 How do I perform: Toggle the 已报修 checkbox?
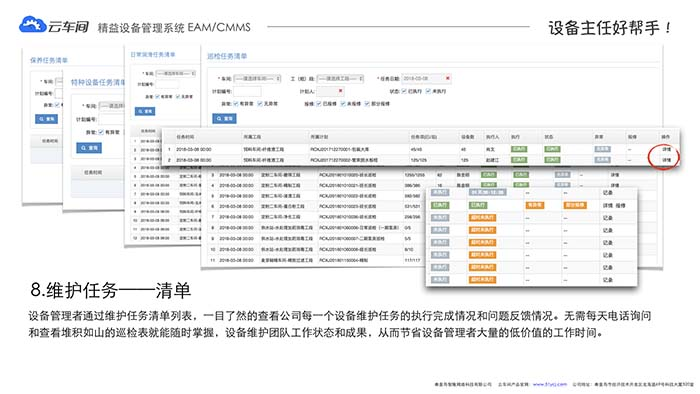[319, 104]
